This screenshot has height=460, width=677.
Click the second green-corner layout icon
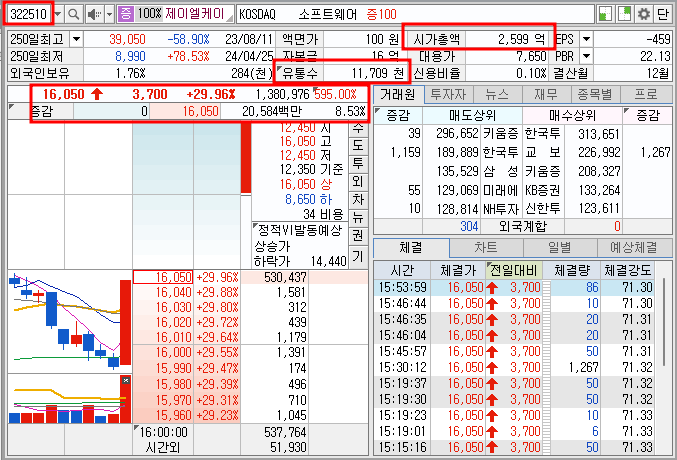click(624, 14)
